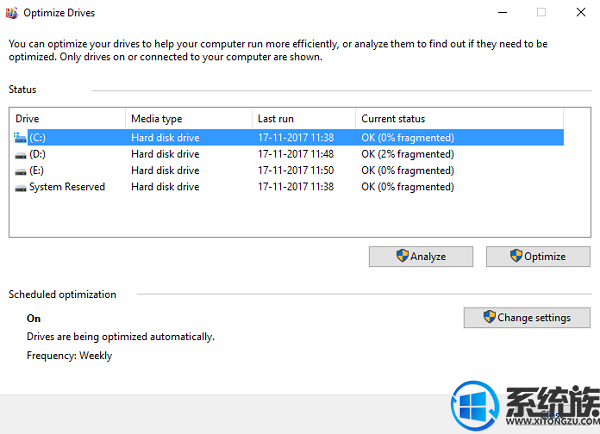
Task: Click the shield icon on the Analyze button
Action: click(402, 256)
